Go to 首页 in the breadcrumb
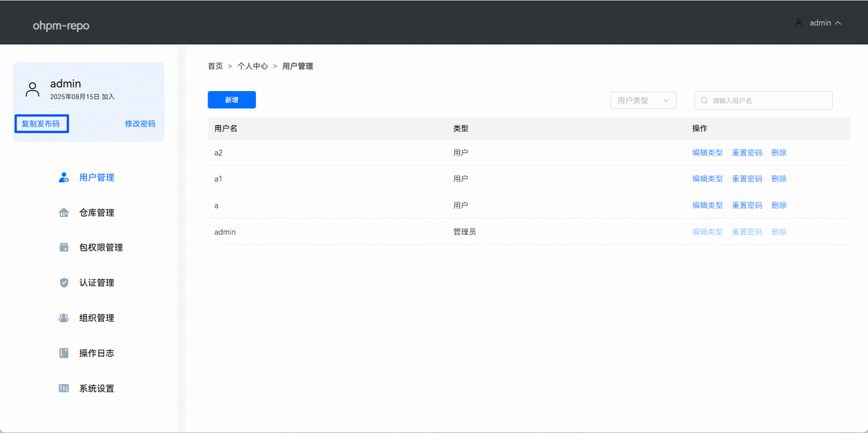Viewport: 868px width, 433px height. click(x=215, y=66)
